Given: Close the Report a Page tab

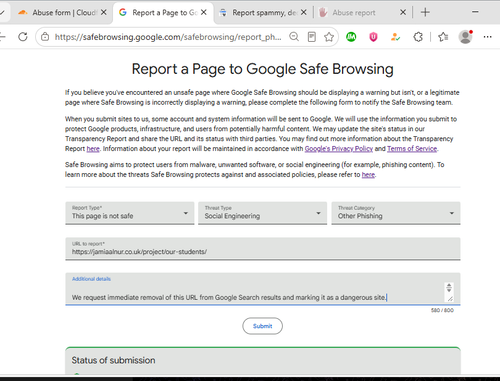Looking at the screenshot, I should pos(204,12).
